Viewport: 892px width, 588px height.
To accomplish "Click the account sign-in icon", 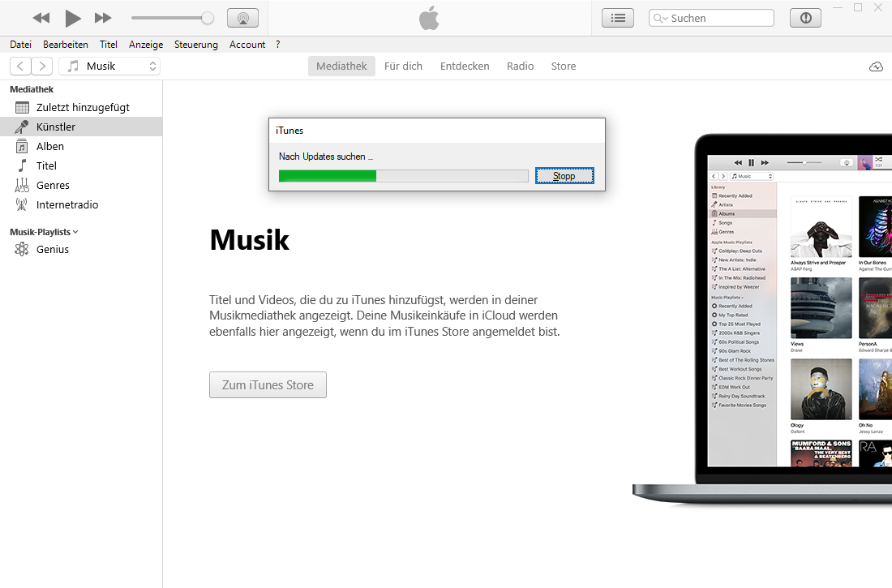I will [804, 17].
